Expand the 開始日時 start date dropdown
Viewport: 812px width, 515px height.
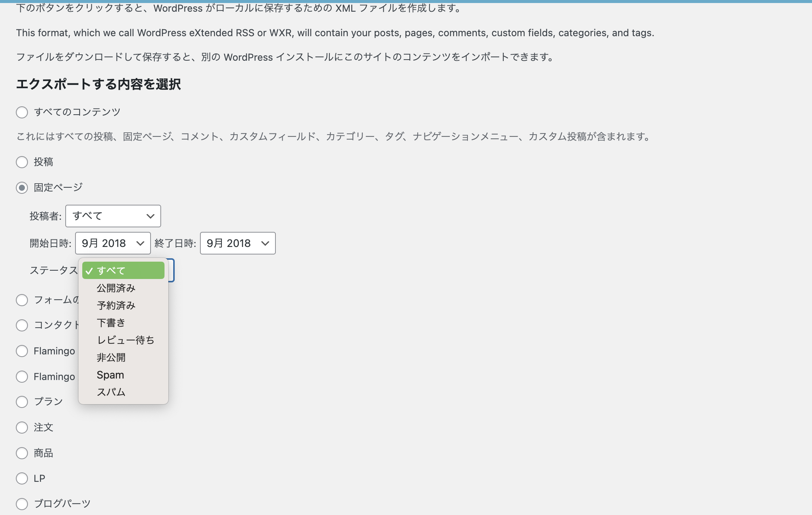coord(113,243)
